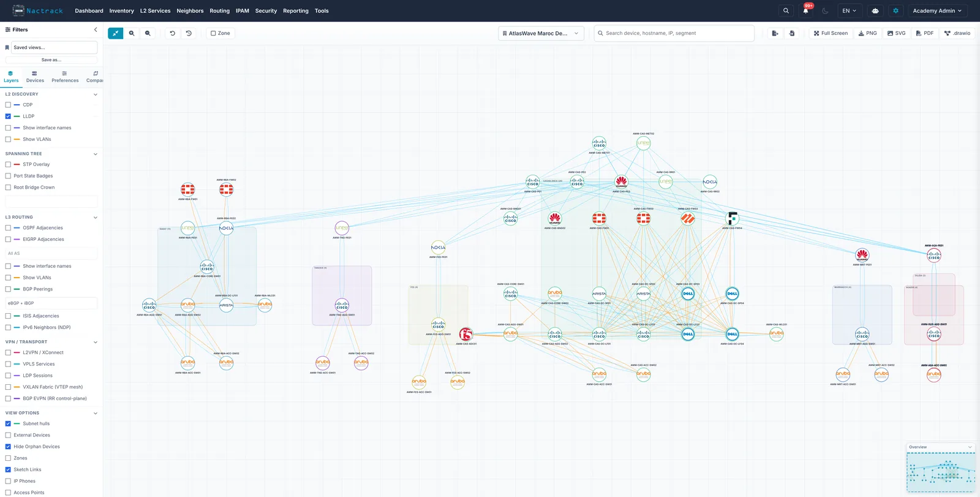
Task: Open the robot assistant icon
Action: 875,10
